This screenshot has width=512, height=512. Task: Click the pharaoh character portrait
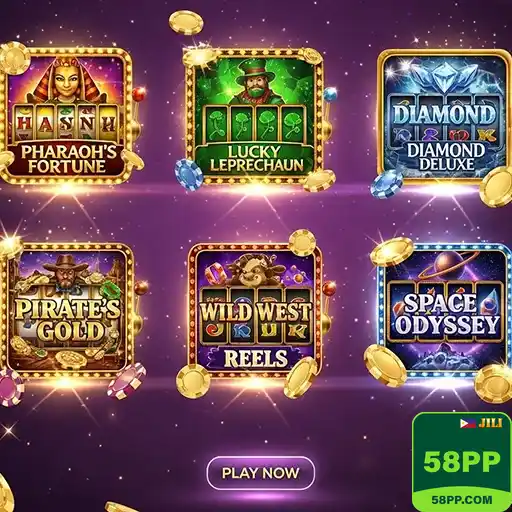coord(65,80)
